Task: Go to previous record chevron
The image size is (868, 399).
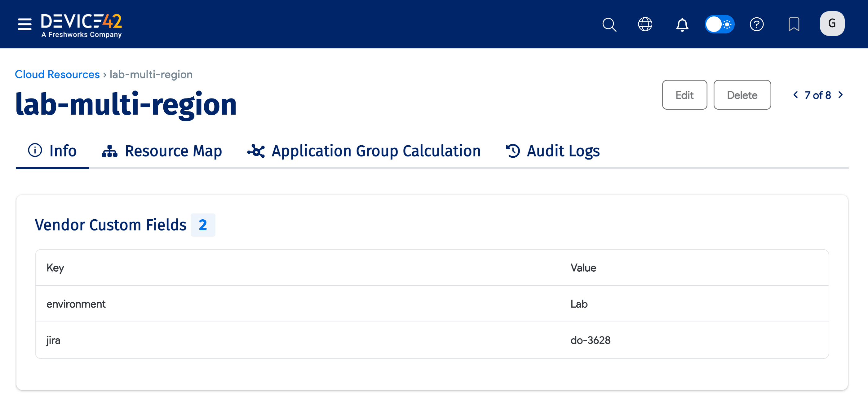Action: coord(795,95)
